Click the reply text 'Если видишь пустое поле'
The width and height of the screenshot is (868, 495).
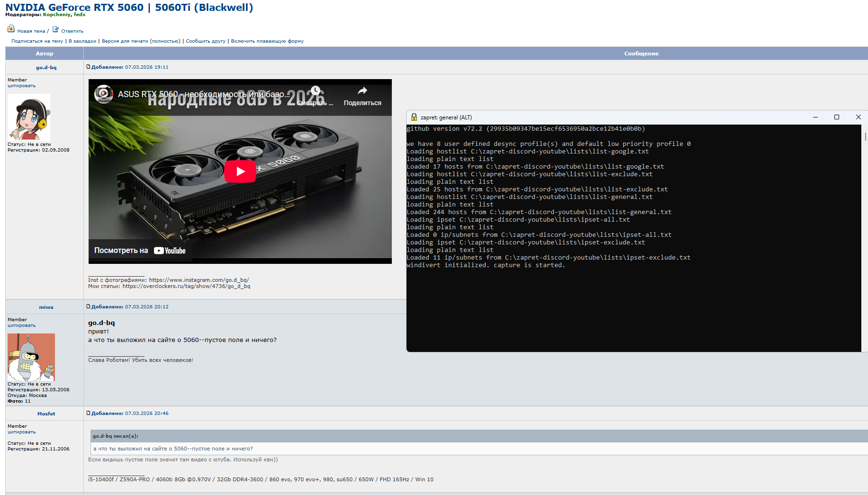tap(183, 460)
